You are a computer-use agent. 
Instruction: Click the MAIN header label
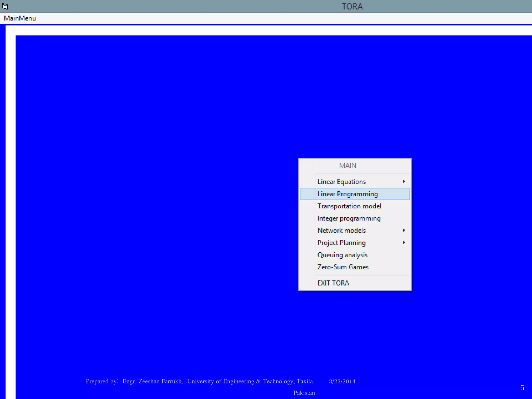point(348,166)
